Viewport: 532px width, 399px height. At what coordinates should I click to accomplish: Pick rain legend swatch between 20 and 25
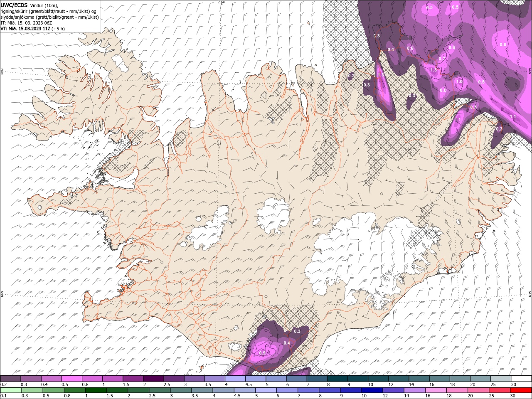479,390
